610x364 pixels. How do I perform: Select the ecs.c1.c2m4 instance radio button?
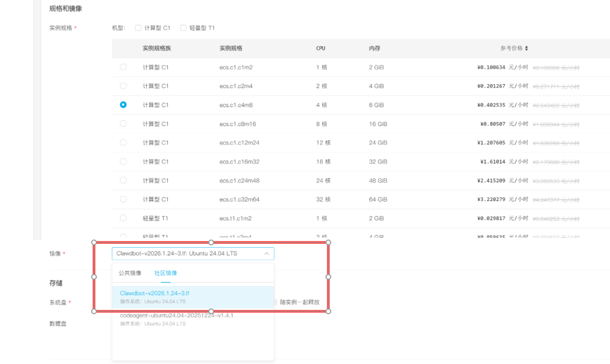123,86
